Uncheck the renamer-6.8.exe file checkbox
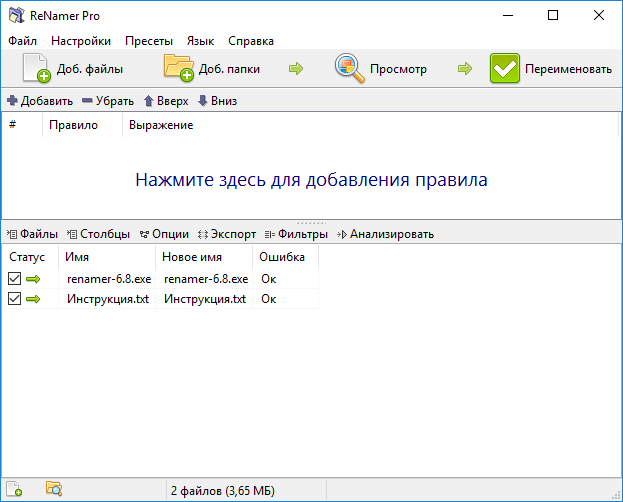Viewport: 623px width, 502px height. coord(14,279)
